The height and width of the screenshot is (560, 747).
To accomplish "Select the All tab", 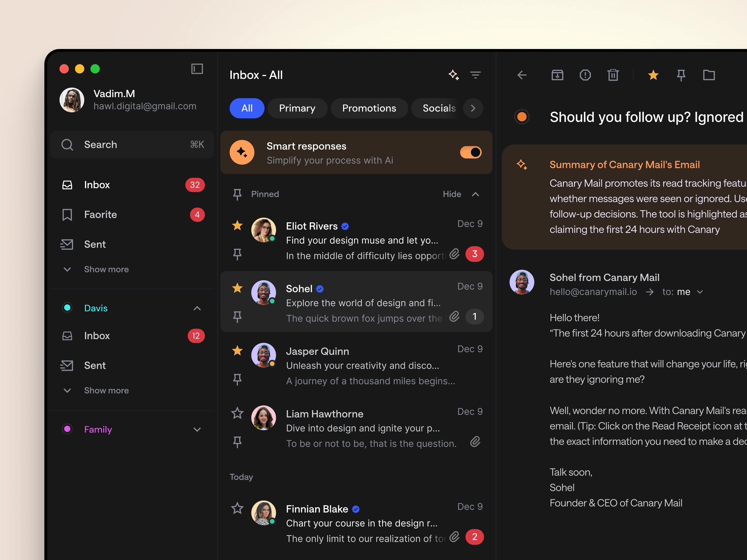I will coord(247,108).
